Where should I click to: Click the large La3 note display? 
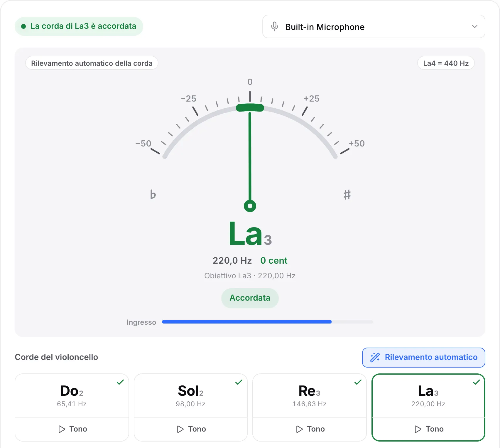(x=250, y=234)
